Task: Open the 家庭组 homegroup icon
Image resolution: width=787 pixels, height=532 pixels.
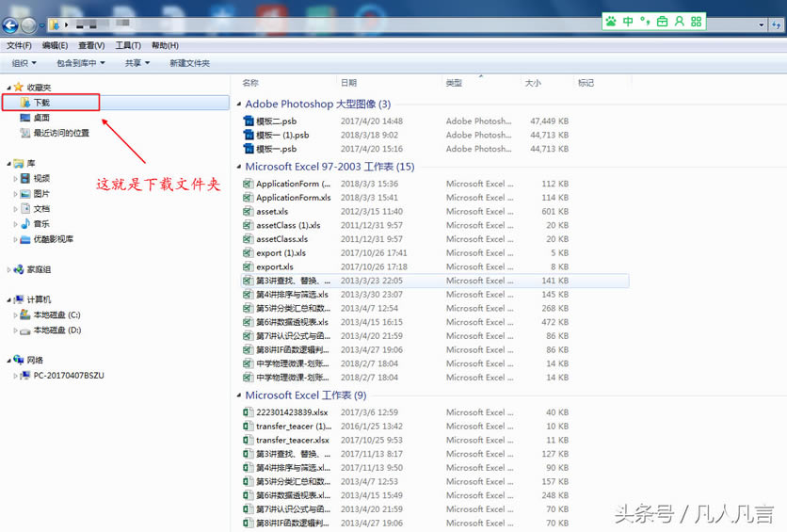Action: [19, 269]
